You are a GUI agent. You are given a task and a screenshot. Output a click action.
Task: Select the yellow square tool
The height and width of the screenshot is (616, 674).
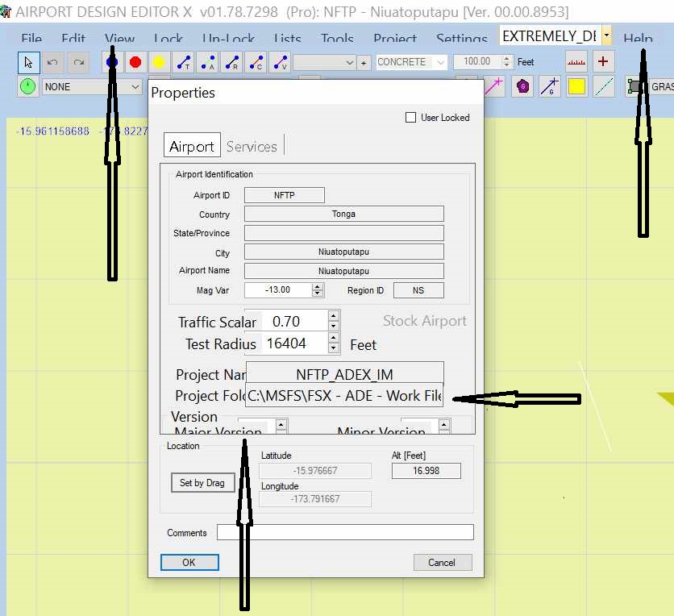point(576,87)
